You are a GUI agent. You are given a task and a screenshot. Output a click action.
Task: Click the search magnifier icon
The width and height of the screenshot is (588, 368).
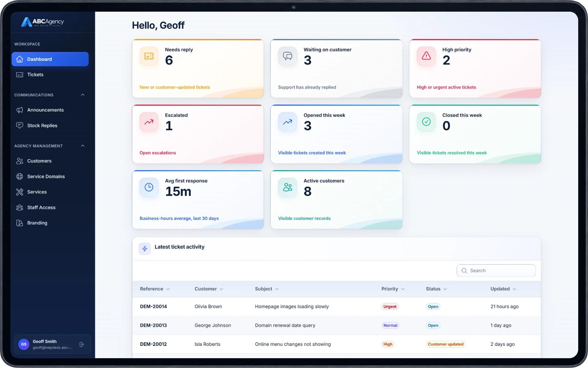click(464, 270)
